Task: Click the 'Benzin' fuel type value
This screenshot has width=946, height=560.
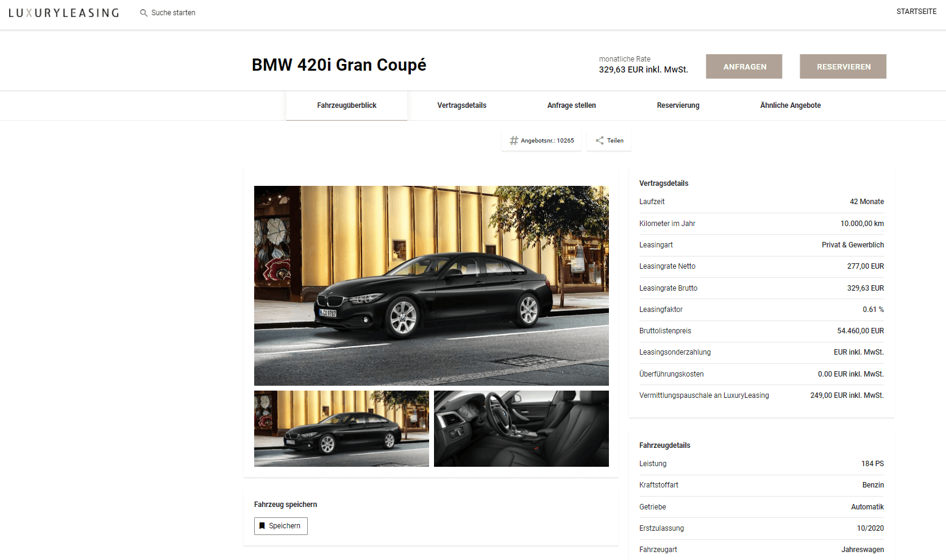Action: coord(873,485)
